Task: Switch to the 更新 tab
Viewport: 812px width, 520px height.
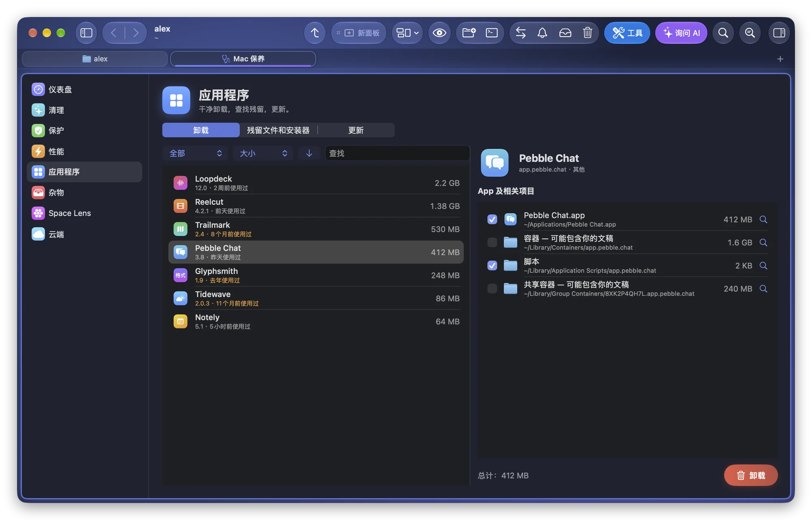Action: 356,130
